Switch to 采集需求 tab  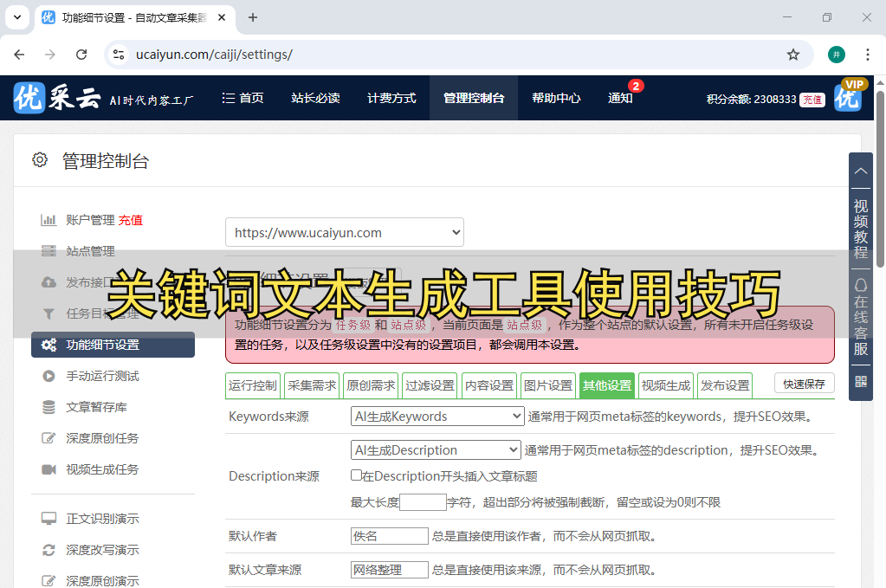pyautogui.click(x=312, y=385)
